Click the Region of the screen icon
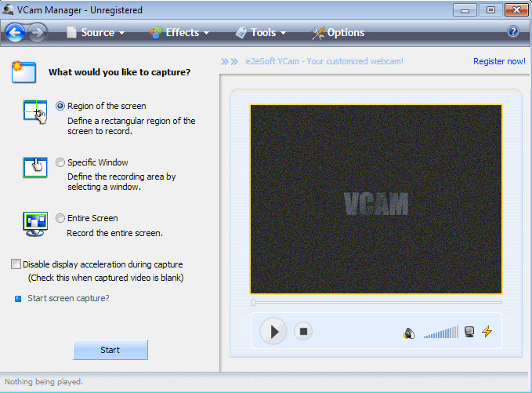 click(35, 111)
